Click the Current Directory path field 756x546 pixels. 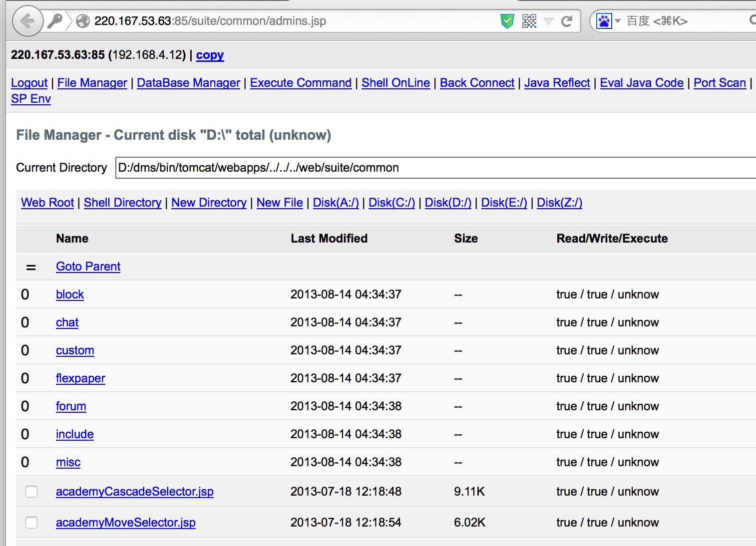435,168
